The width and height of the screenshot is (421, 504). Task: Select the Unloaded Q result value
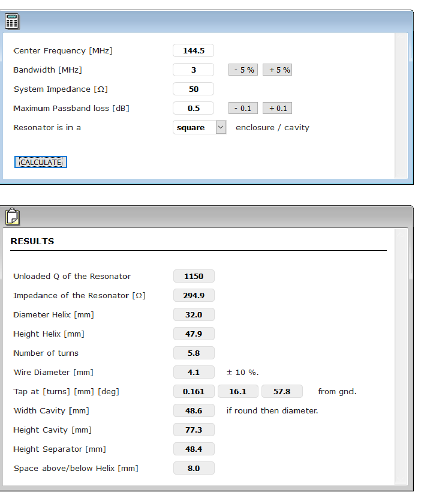click(193, 277)
